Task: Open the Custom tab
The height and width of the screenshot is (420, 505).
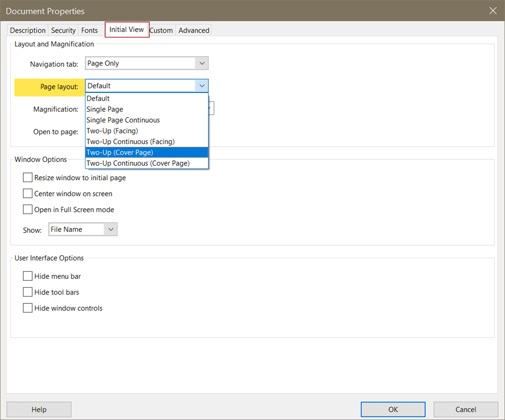Action: [x=161, y=30]
